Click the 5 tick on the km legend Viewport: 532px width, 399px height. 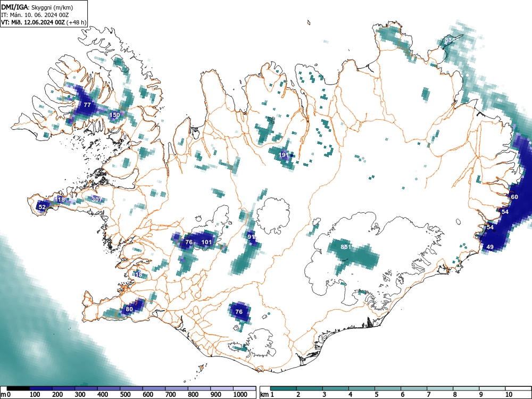click(376, 395)
